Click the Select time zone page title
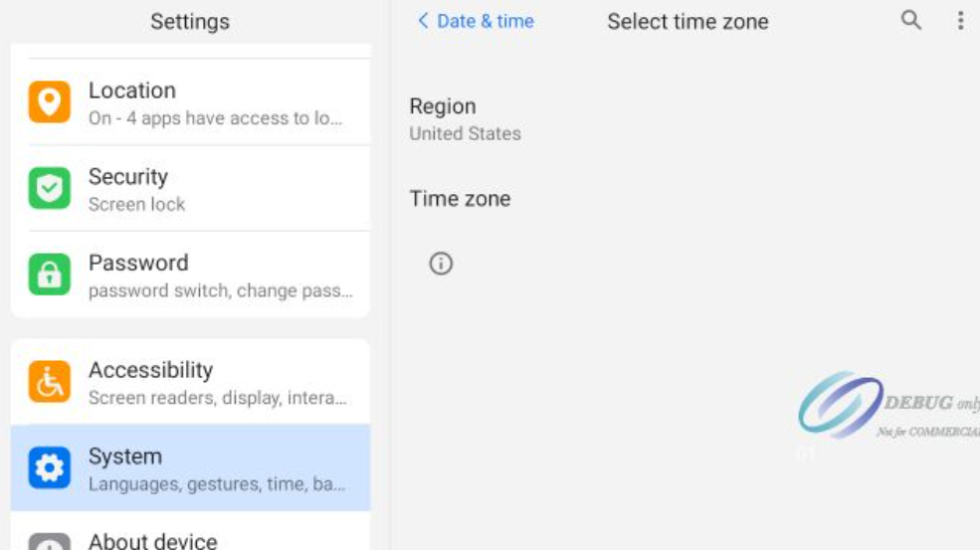The width and height of the screenshot is (980, 550). (687, 22)
